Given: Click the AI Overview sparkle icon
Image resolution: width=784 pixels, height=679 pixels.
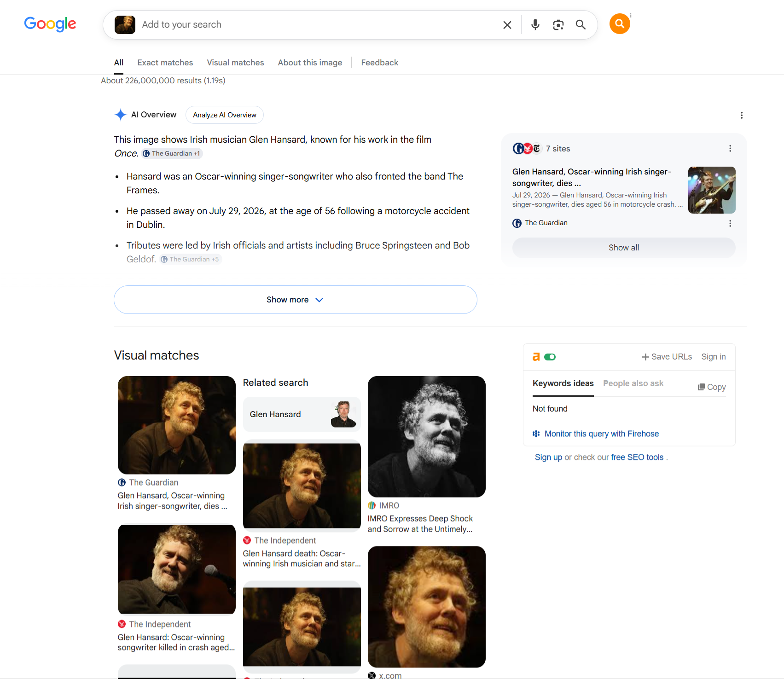Looking at the screenshot, I should pos(121,115).
